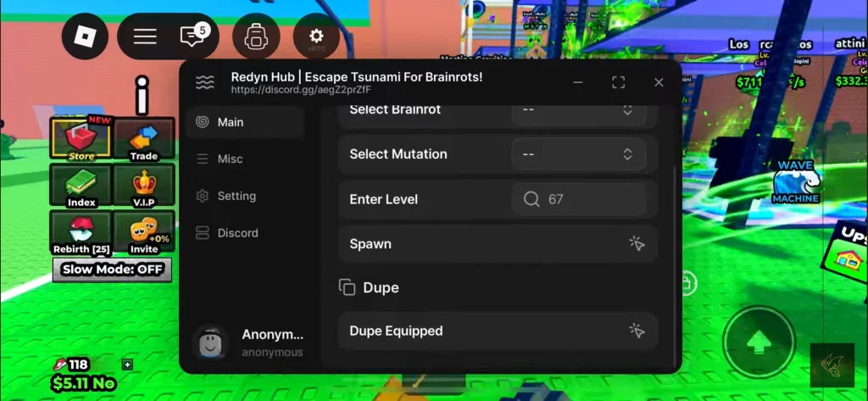Close the Redyn Hub window

(658, 82)
